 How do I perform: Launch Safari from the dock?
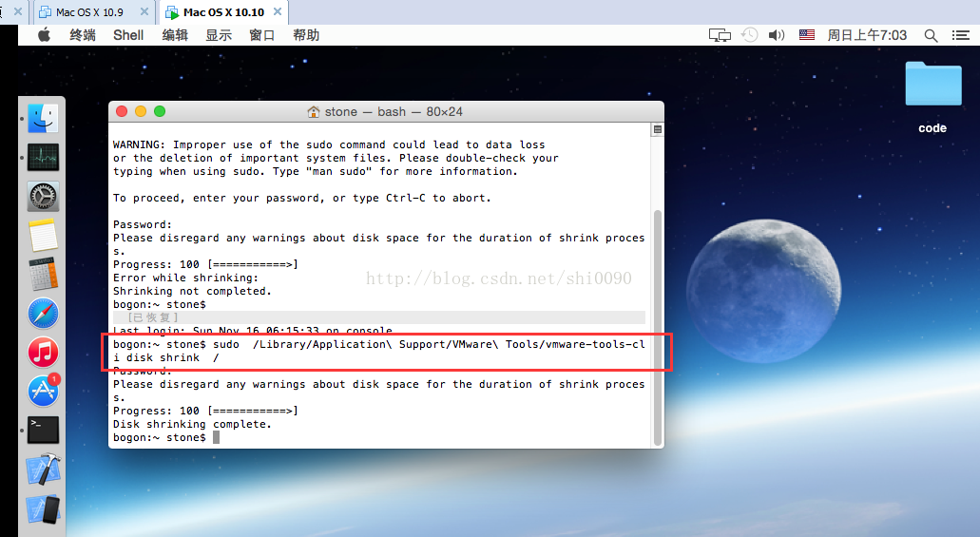[x=43, y=314]
